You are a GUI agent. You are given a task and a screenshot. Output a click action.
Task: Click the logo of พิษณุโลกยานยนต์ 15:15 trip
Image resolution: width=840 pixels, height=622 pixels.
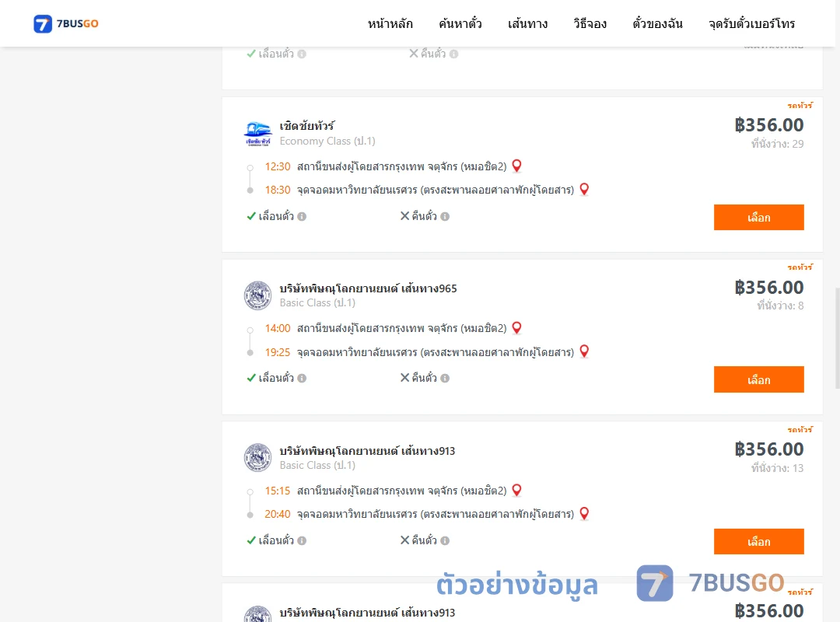pos(257,457)
